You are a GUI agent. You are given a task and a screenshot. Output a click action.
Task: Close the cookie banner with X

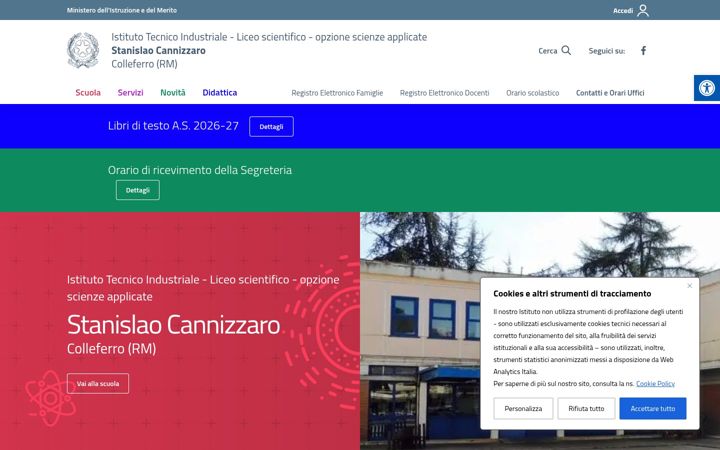(689, 286)
